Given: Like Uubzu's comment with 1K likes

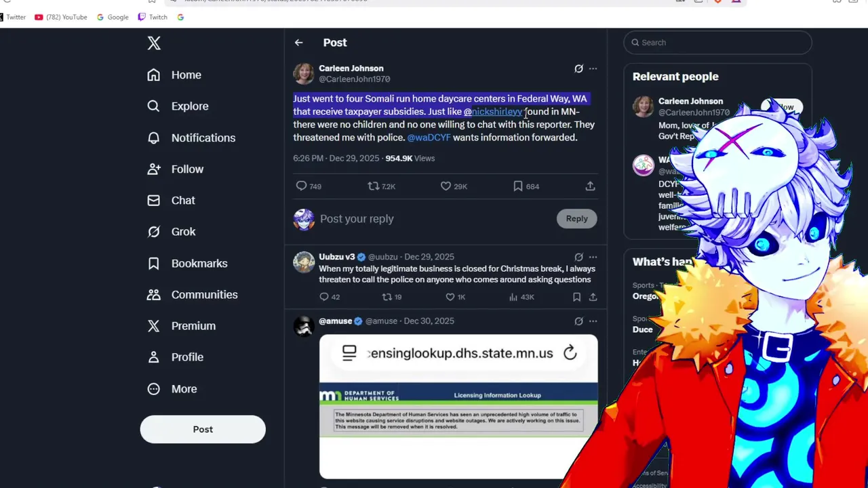Looking at the screenshot, I should click(x=450, y=297).
